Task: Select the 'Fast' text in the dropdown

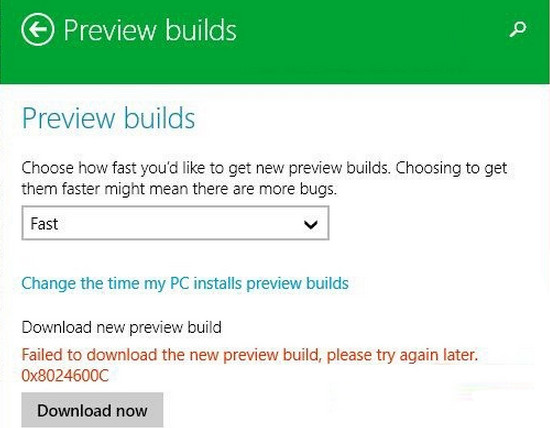Action: click(x=44, y=224)
